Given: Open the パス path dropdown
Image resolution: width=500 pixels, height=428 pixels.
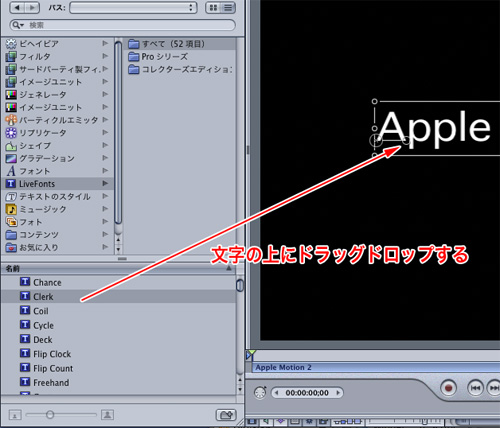Looking at the screenshot, I should [133, 7].
